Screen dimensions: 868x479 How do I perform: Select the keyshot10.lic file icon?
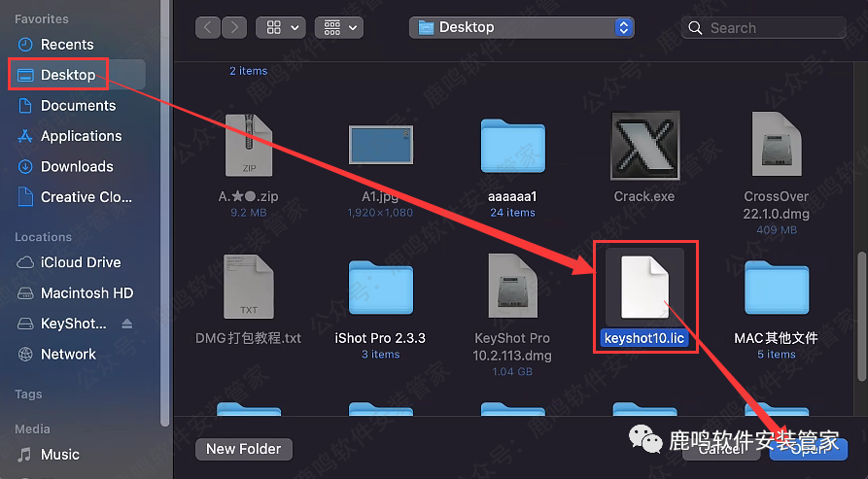coord(644,287)
